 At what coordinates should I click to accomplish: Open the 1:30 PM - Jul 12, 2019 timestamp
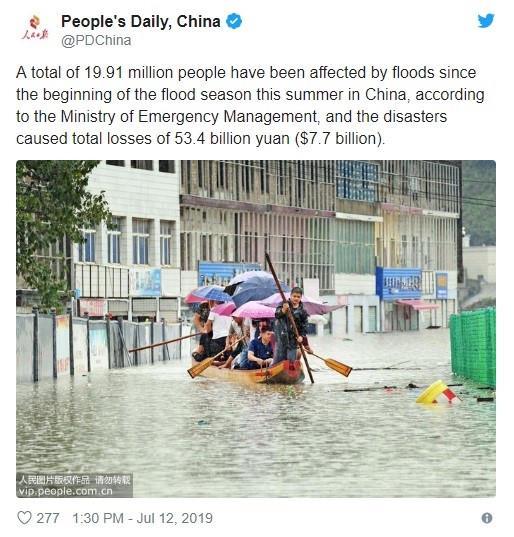click(142, 518)
